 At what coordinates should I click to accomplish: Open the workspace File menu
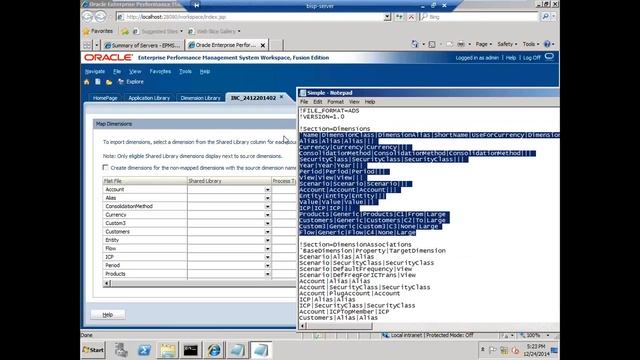[117, 71]
